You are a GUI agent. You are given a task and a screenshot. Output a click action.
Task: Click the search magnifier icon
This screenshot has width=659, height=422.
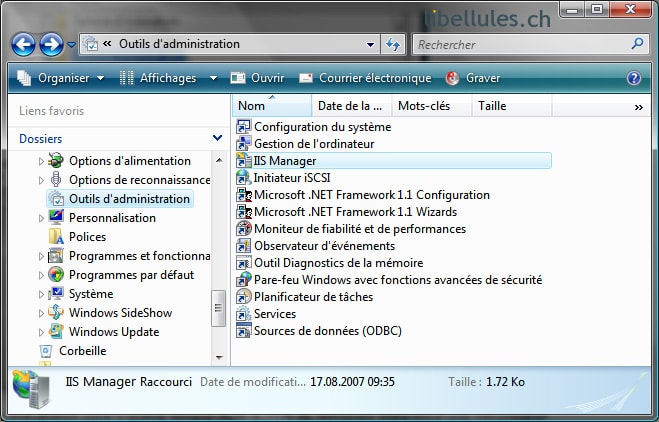click(637, 44)
